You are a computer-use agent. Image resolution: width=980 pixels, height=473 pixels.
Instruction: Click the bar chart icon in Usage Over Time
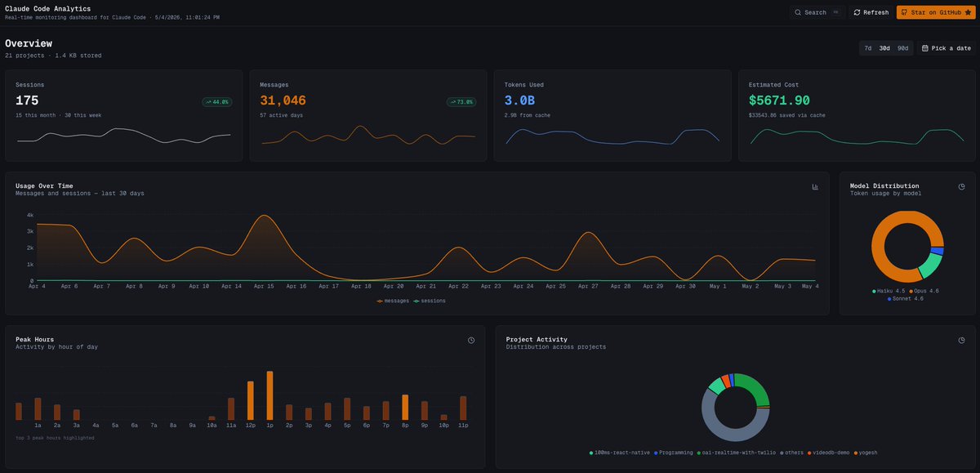[815, 186]
